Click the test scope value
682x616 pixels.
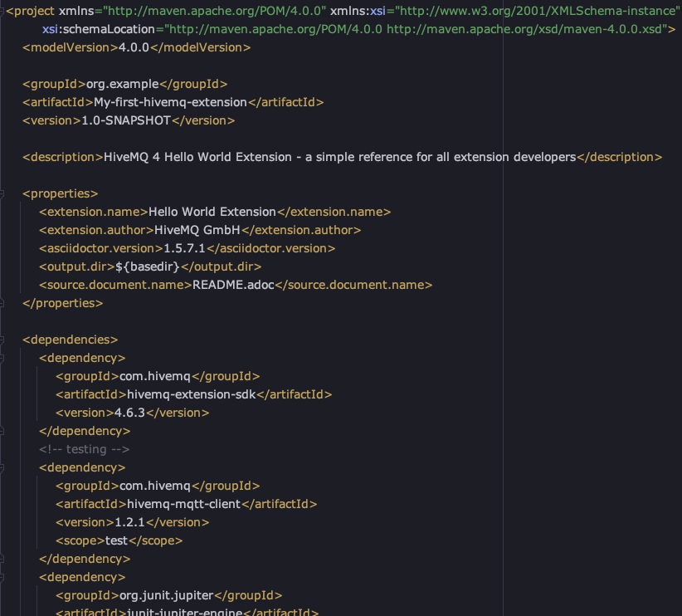pyautogui.click(x=115, y=540)
